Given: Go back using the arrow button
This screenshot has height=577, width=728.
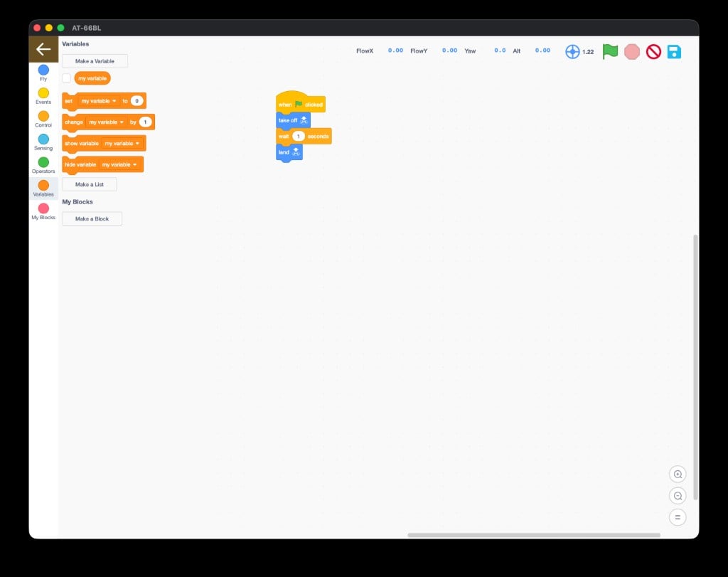Looking at the screenshot, I should point(43,49).
